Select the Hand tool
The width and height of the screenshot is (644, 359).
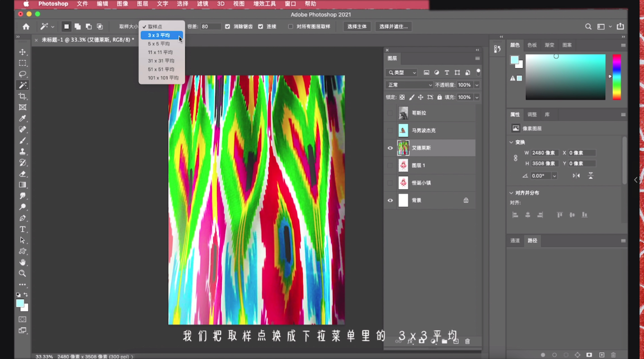click(23, 262)
